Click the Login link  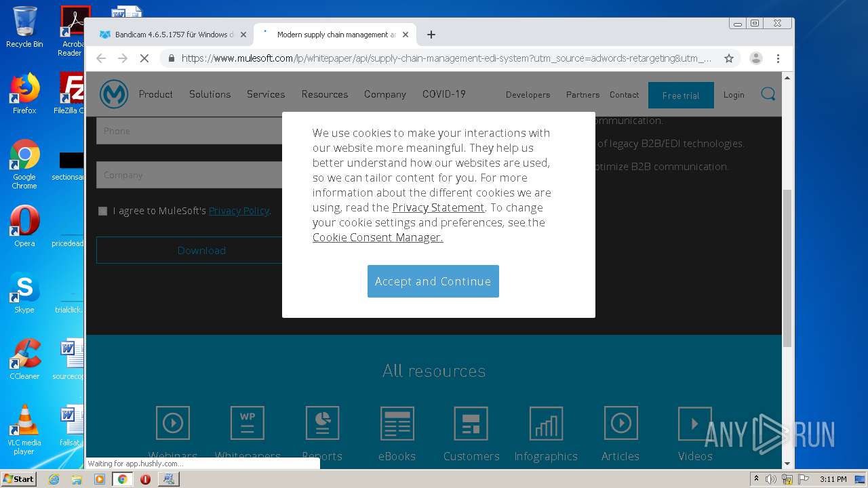pos(734,95)
